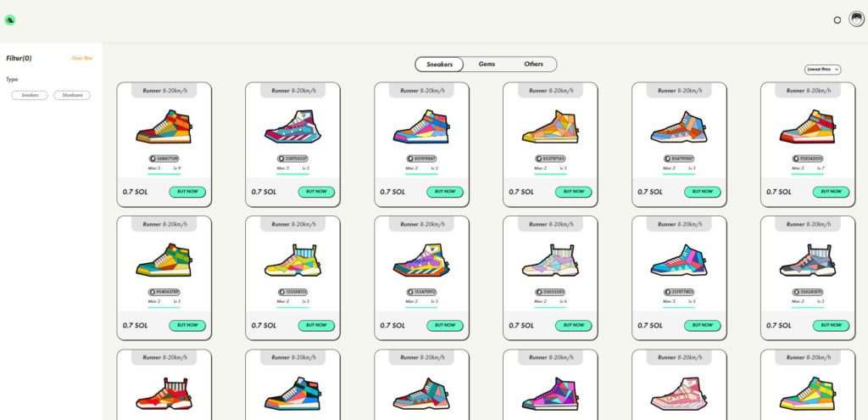Buy sneaker 851919847 with Buy Now

tap(445, 192)
